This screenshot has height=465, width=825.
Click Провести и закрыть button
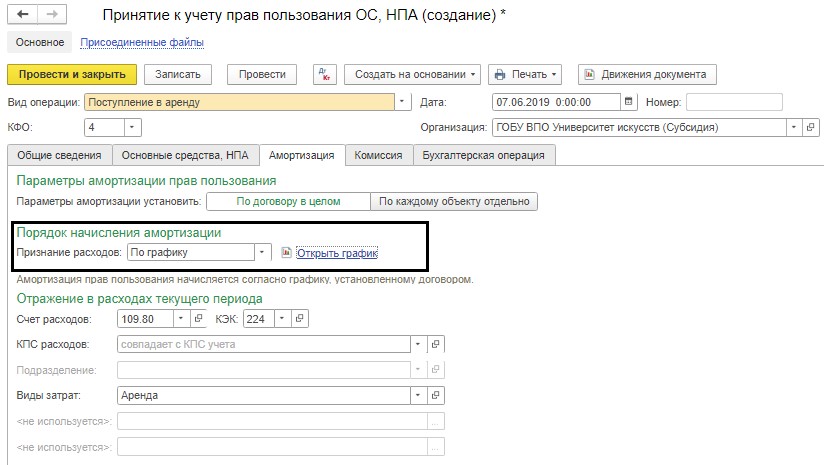[71, 74]
